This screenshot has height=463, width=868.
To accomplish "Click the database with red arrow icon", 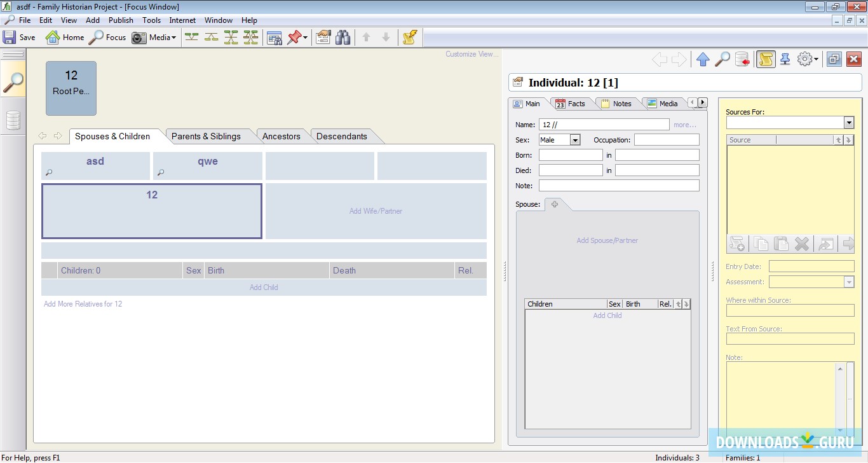I will coord(742,59).
